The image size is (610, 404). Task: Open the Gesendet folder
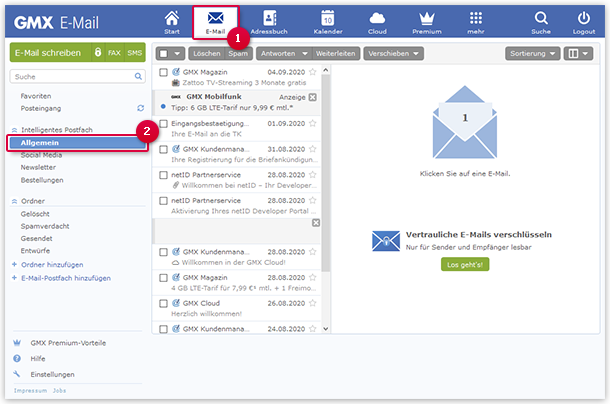click(37, 239)
